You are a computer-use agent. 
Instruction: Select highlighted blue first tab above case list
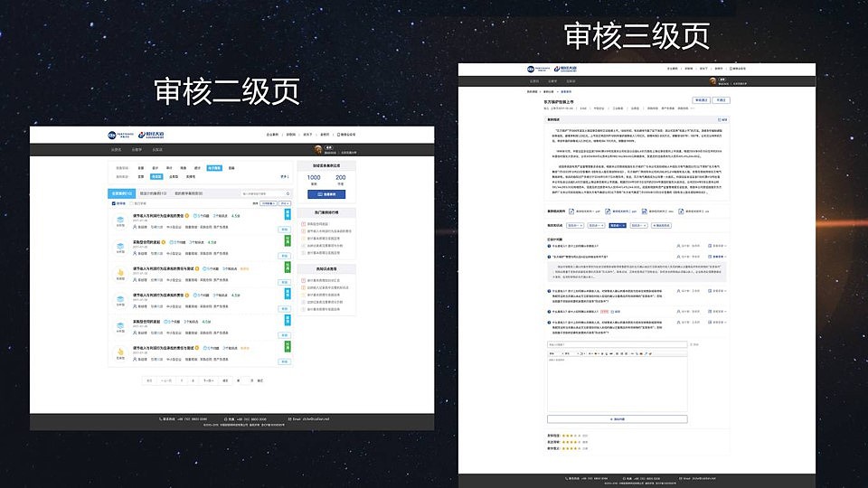121,193
